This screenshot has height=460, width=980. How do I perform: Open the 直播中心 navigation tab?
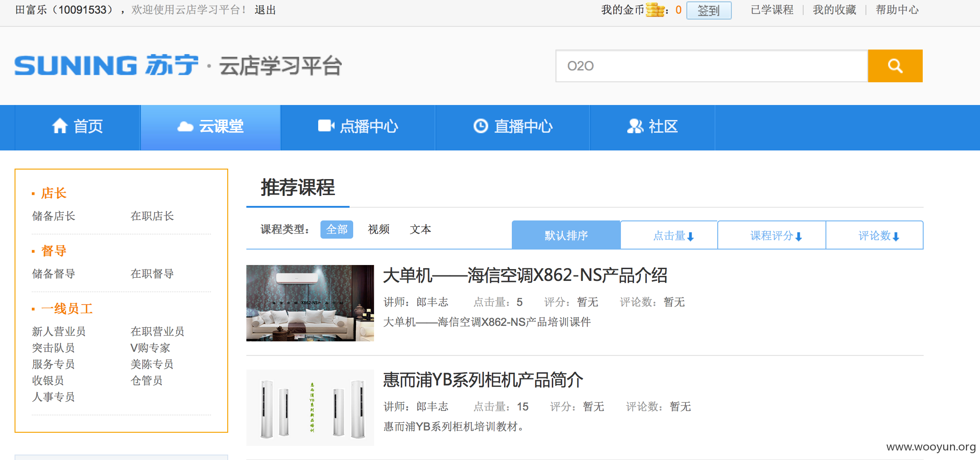pyautogui.click(x=513, y=127)
